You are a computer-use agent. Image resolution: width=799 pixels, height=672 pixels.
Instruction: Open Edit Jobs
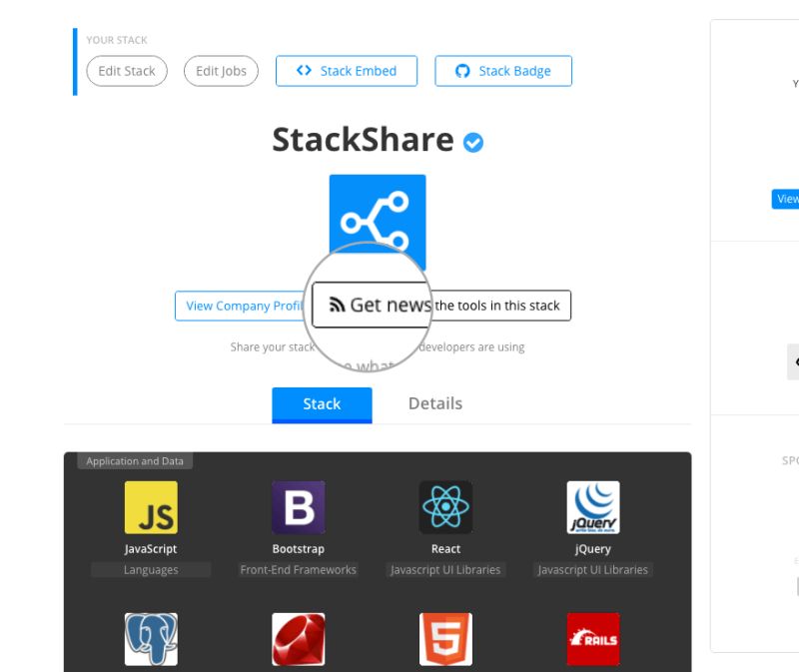pyautogui.click(x=220, y=71)
